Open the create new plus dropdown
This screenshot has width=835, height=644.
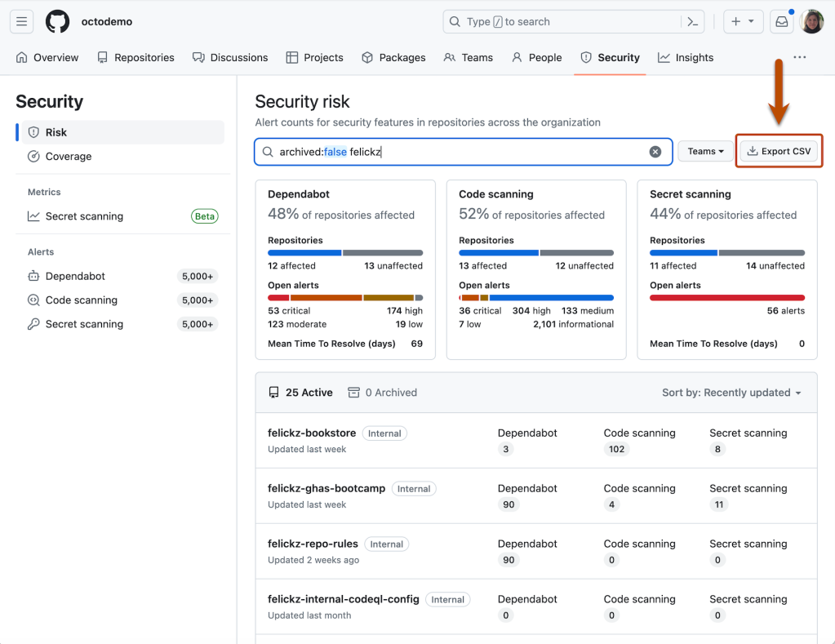[x=743, y=21]
